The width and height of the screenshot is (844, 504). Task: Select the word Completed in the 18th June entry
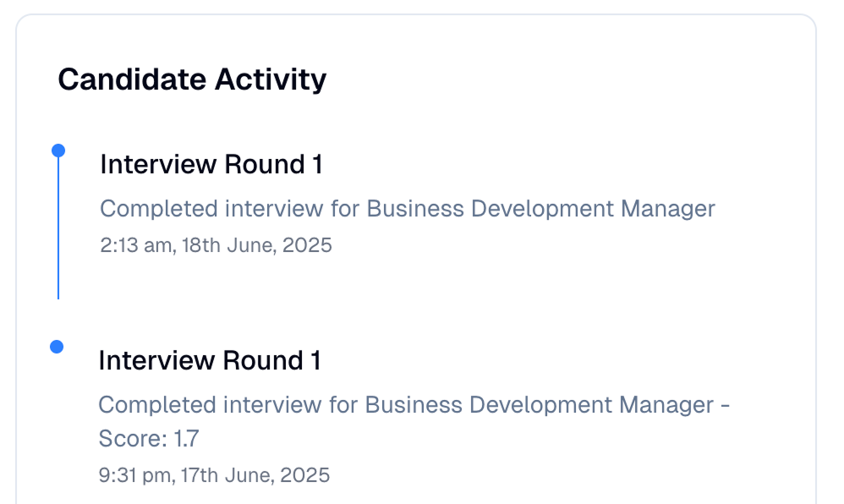coord(159,209)
